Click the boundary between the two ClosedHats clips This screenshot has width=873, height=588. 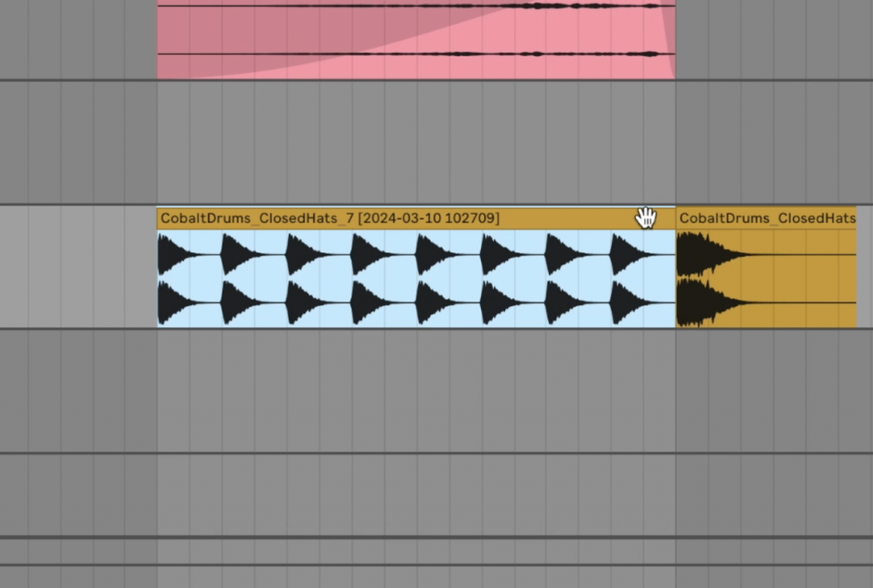[x=676, y=267]
